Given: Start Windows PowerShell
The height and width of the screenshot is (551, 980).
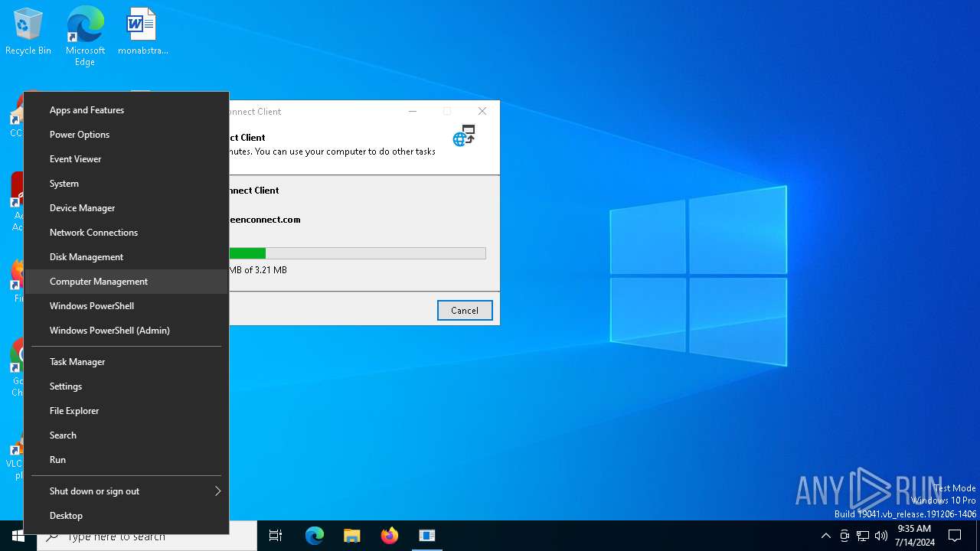Looking at the screenshot, I should (x=126, y=306).
